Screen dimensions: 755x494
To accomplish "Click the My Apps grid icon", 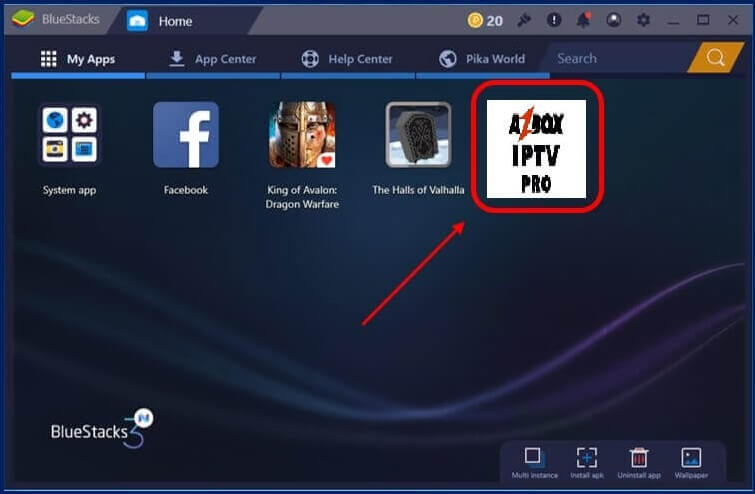I will point(49,59).
